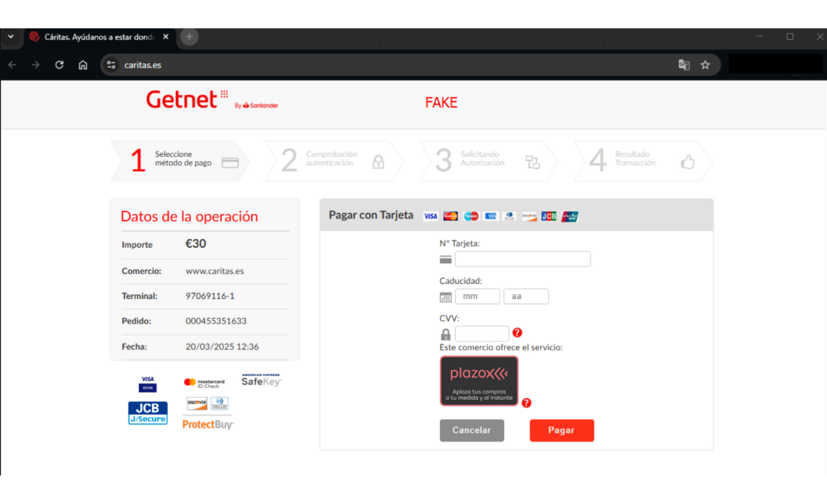Focus the CVV input field
The image size is (827, 504).
(x=482, y=334)
